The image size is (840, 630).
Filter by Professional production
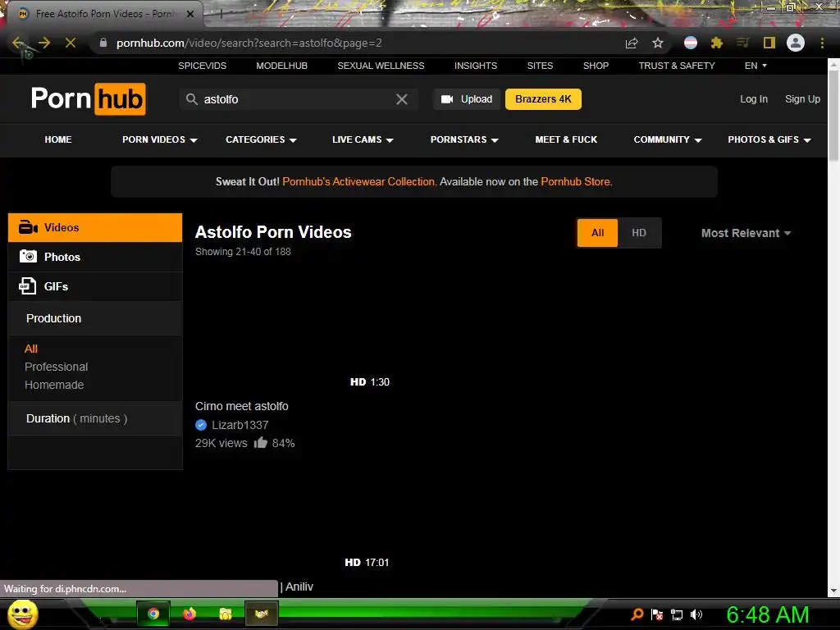pyautogui.click(x=57, y=367)
